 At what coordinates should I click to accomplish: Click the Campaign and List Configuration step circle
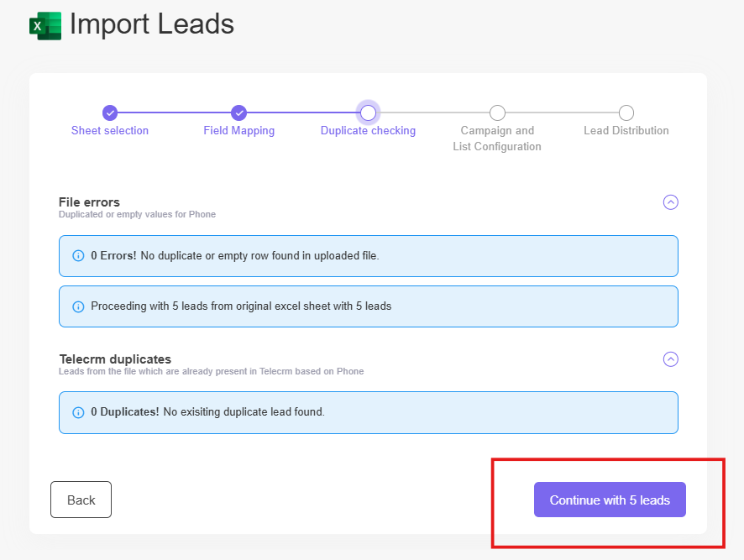[497, 113]
